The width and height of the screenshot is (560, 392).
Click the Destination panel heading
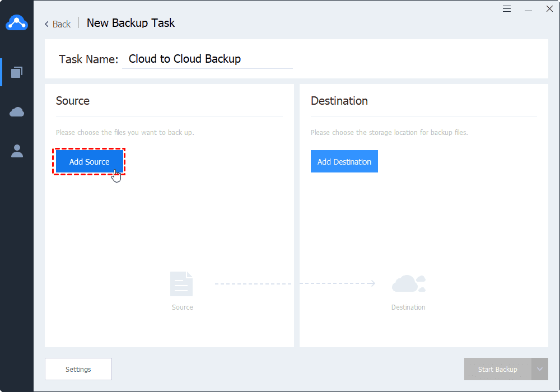pos(339,101)
